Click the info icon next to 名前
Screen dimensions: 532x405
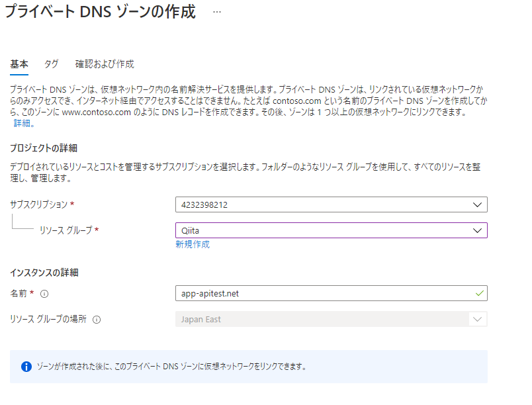[x=44, y=294]
